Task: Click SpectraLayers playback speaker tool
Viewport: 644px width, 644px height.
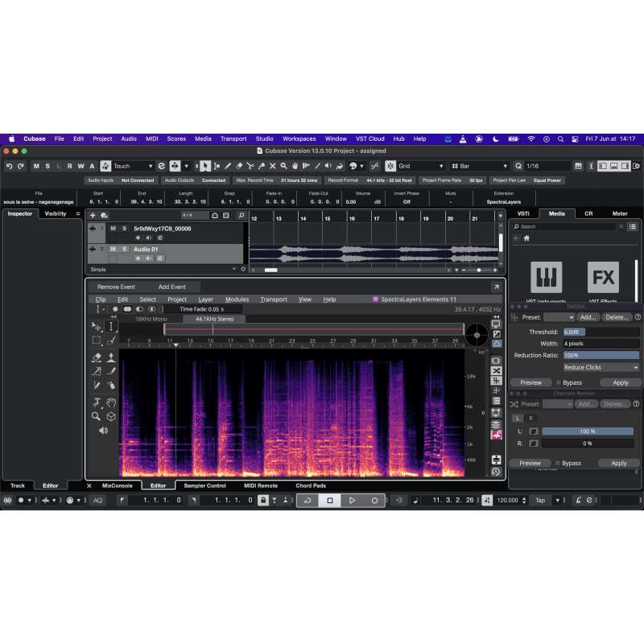Action: click(104, 431)
